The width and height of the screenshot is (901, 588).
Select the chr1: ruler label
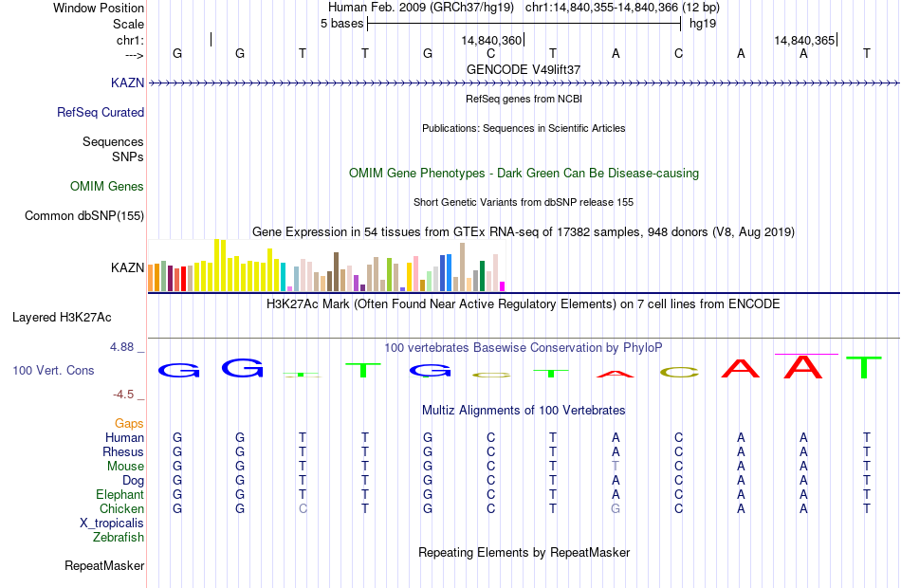click(130, 40)
